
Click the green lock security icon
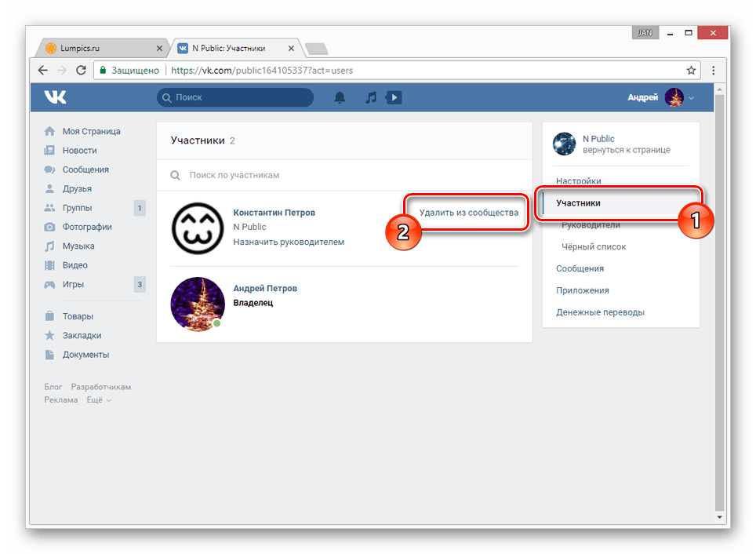[103, 71]
